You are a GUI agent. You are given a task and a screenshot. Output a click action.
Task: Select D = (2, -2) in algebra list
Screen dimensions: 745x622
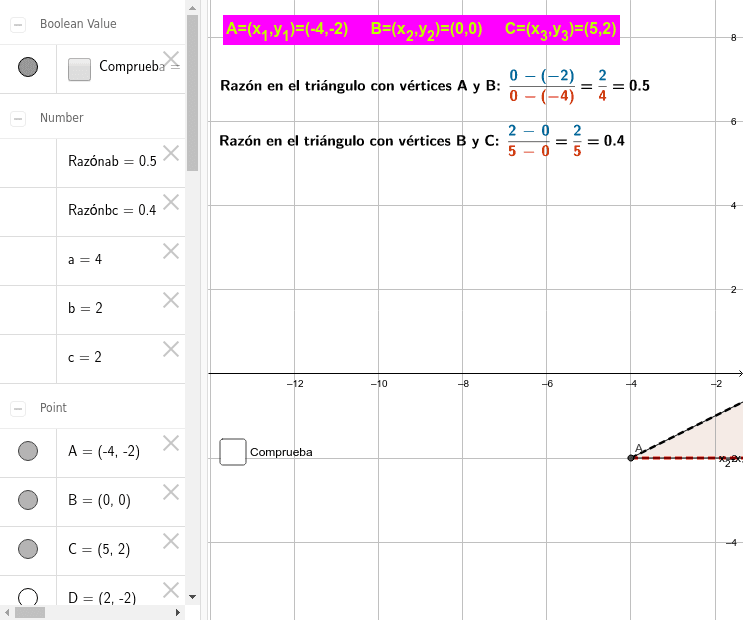(102, 597)
